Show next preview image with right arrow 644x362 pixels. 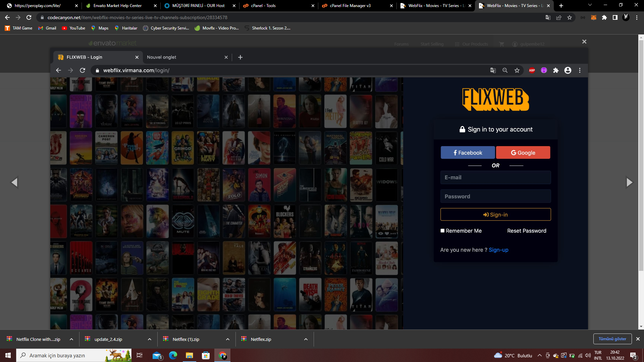coord(629,182)
